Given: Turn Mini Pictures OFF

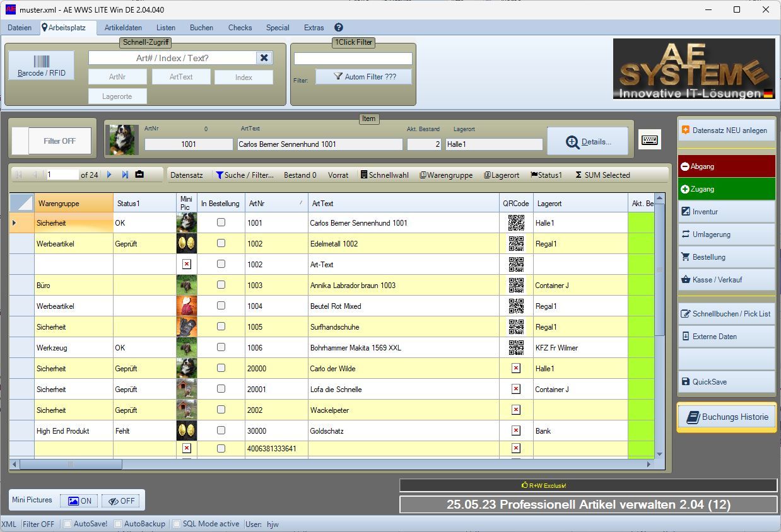Looking at the screenshot, I should (x=120, y=500).
